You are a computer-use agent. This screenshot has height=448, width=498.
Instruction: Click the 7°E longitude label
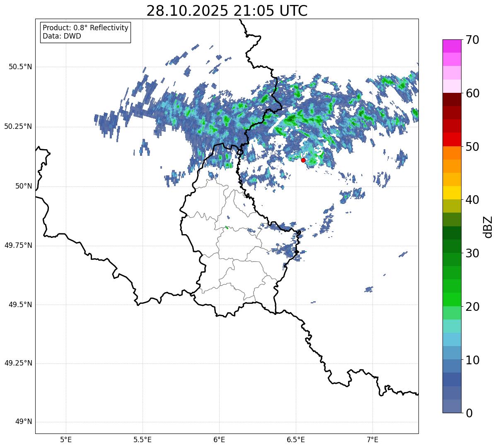coord(372,440)
